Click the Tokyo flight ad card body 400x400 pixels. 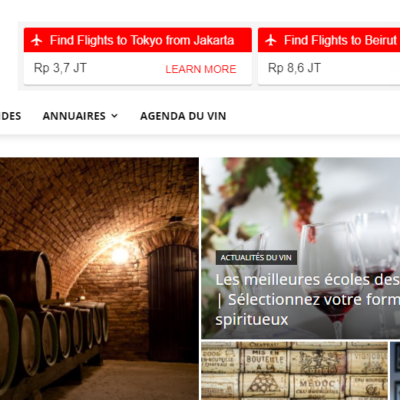138,68
